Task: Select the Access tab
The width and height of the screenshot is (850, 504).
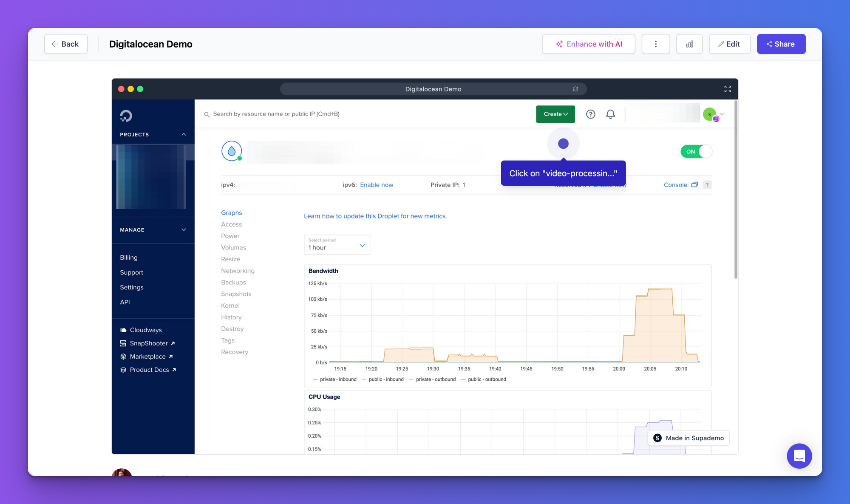Action: click(231, 224)
